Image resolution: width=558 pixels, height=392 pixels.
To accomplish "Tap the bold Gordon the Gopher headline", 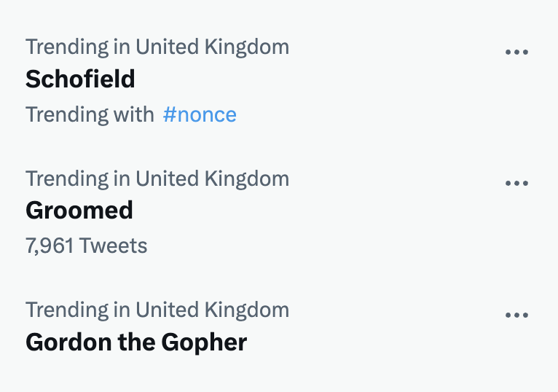I will [136, 341].
